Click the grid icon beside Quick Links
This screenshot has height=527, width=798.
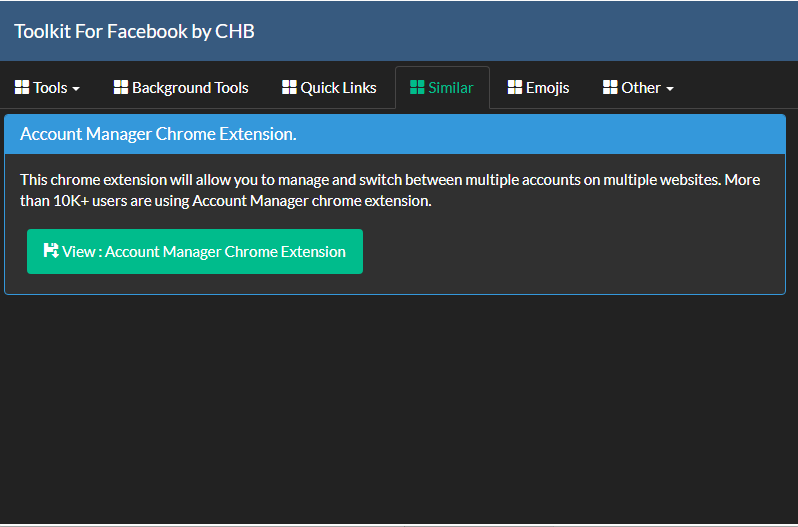(289, 87)
